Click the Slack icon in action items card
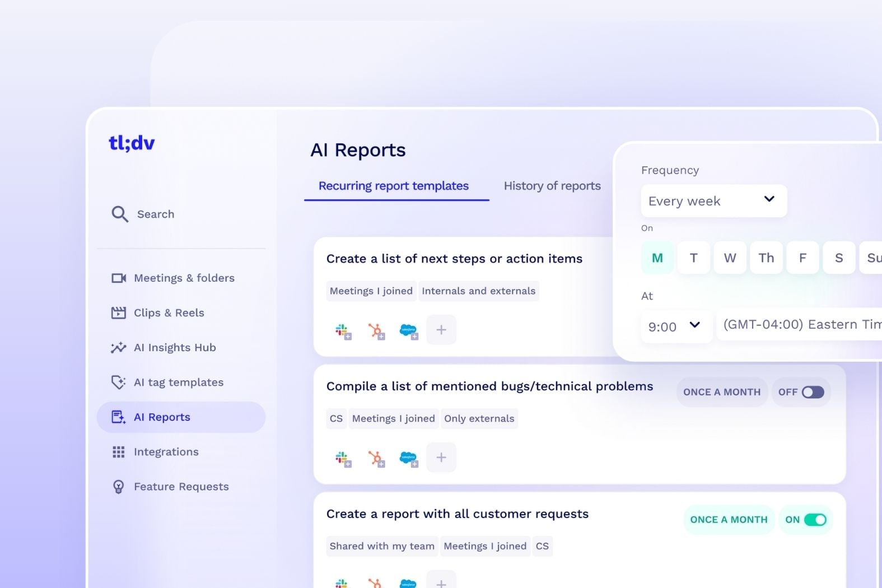This screenshot has height=588, width=882. pos(343,331)
